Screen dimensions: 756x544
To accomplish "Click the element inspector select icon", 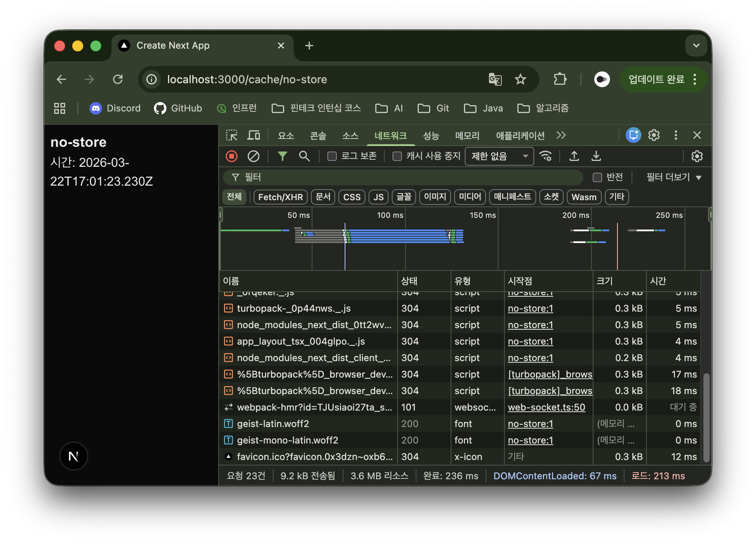I will [232, 135].
